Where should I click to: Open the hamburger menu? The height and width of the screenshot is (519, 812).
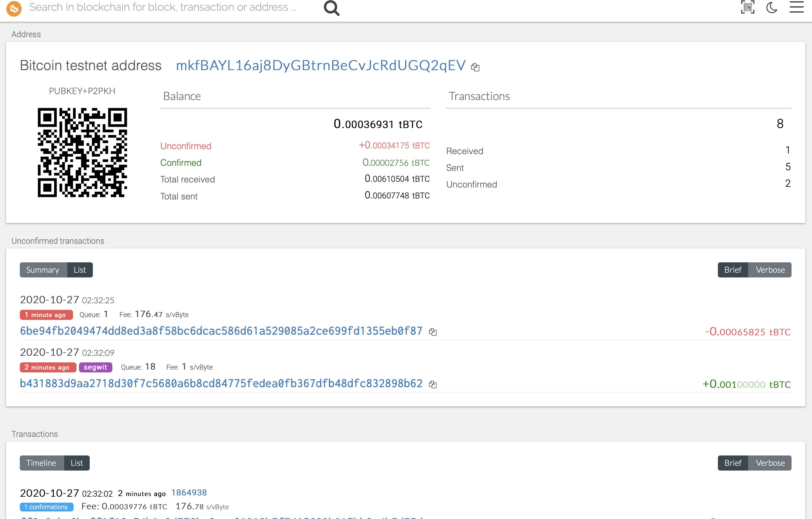[797, 7]
